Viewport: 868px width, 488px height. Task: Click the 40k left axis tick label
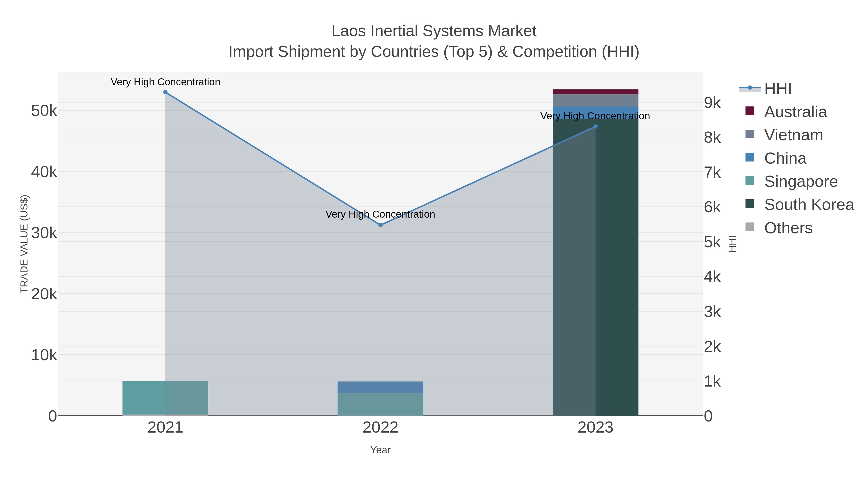click(x=44, y=172)
